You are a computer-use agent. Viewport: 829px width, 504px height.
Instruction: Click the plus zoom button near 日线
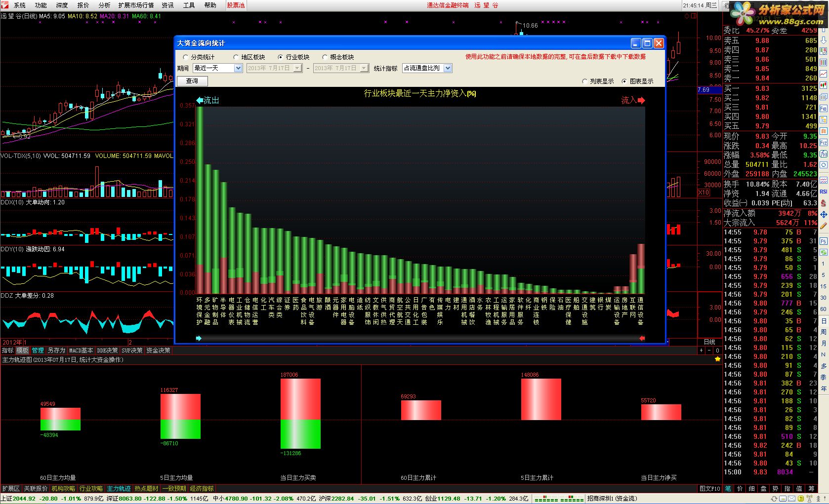coord(701,350)
